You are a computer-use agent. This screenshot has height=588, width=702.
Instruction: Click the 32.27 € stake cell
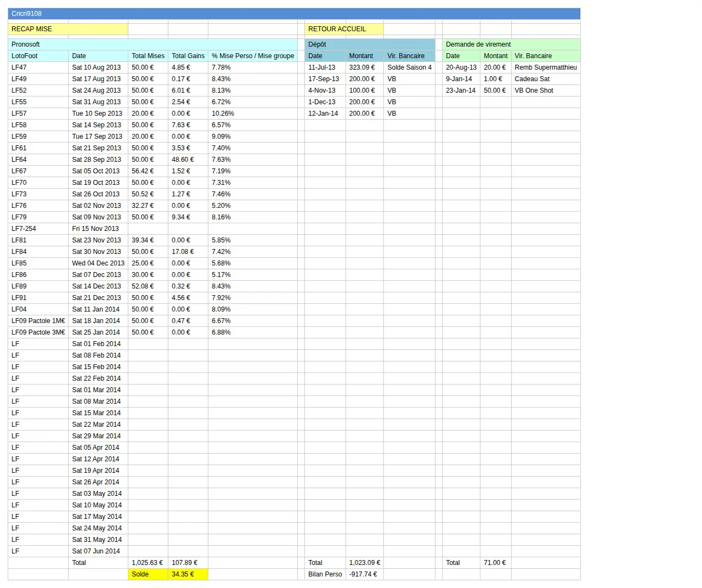pos(148,206)
